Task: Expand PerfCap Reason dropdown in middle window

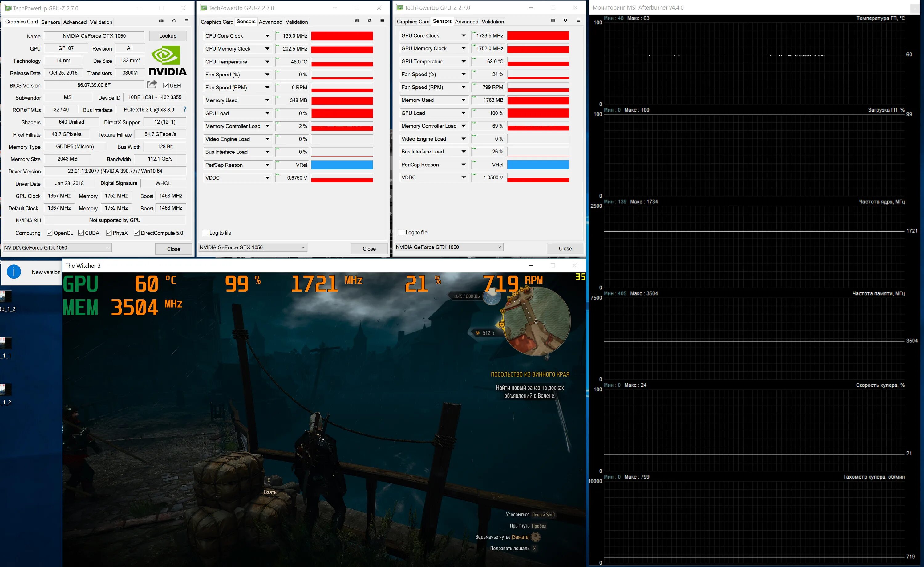Action: coord(267,165)
